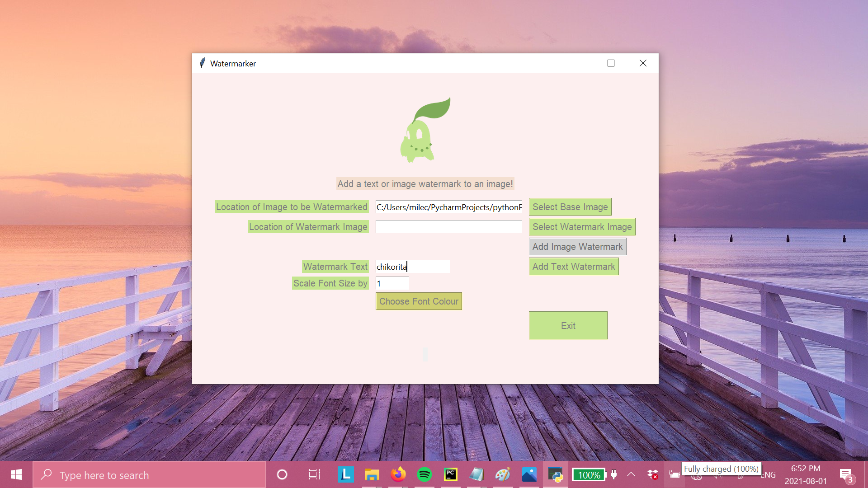This screenshot has width=868, height=488.
Task: Open File Explorer from the taskbar
Action: point(372,475)
